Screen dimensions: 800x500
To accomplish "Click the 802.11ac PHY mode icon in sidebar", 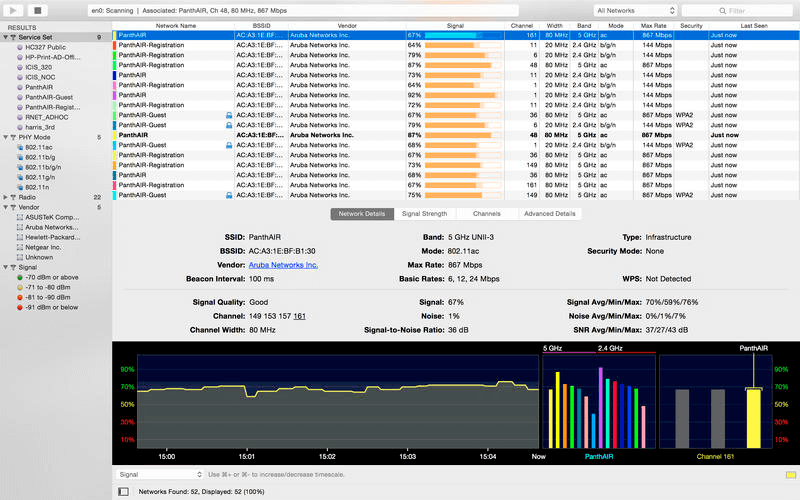I will click(x=20, y=147).
